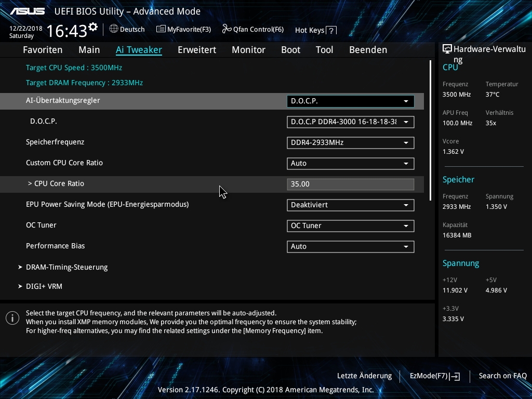Click the Vcore 1.362 V value
Image resolution: width=532 pixels, height=399 pixels.
[453, 152]
